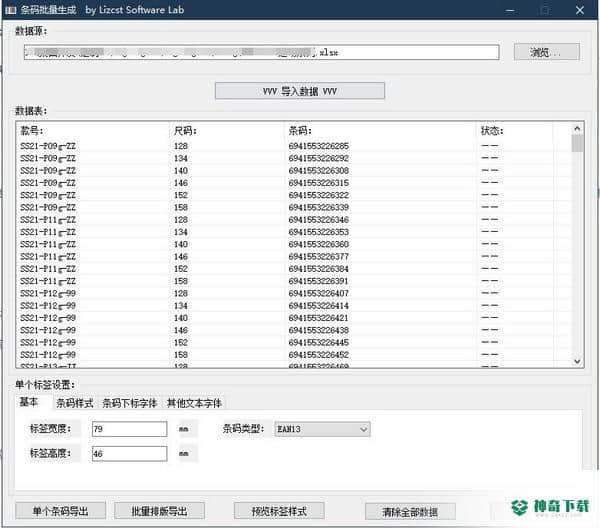Click the table scrollbar up arrow
The image size is (600, 529).
point(577,129)
